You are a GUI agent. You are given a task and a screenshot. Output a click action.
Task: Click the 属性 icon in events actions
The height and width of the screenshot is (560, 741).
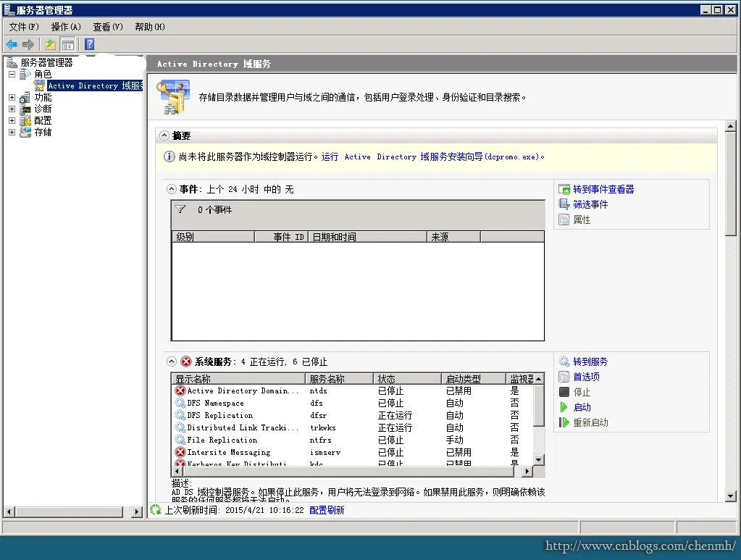(564, 220)
